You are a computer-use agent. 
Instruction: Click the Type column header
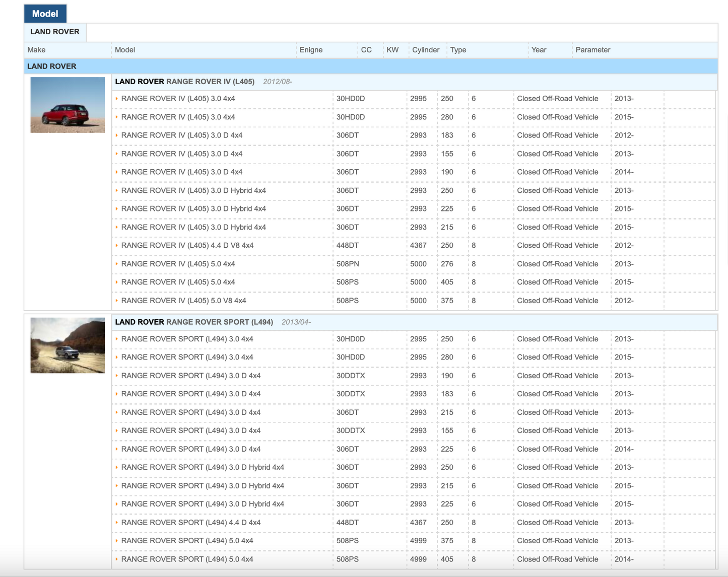pyautogui.click(x=458, y=50)
